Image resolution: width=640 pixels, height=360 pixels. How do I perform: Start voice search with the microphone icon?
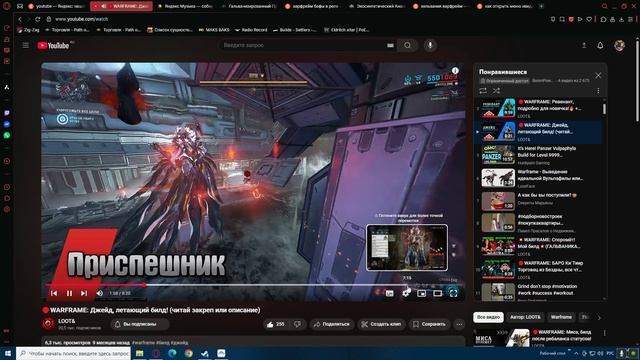point(430,45)
